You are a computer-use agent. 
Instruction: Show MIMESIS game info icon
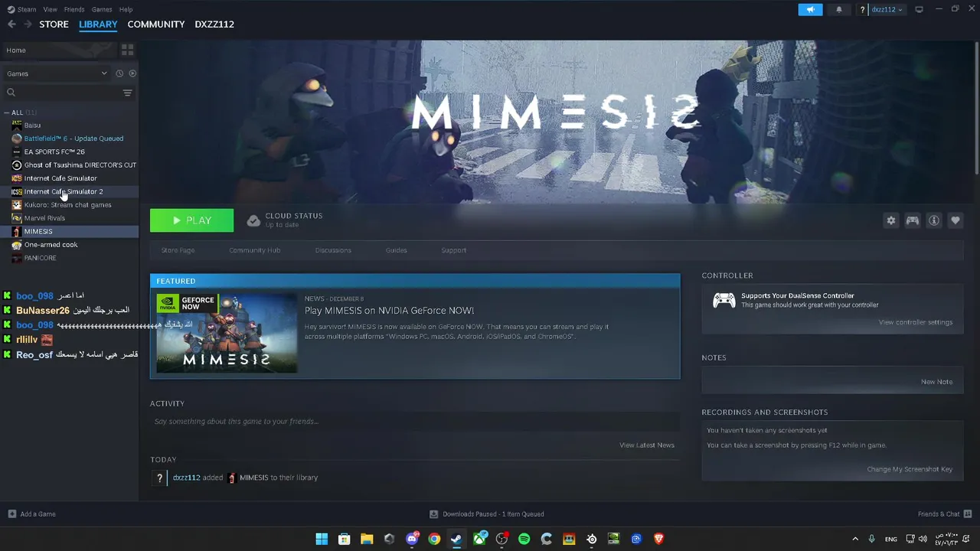934,220
